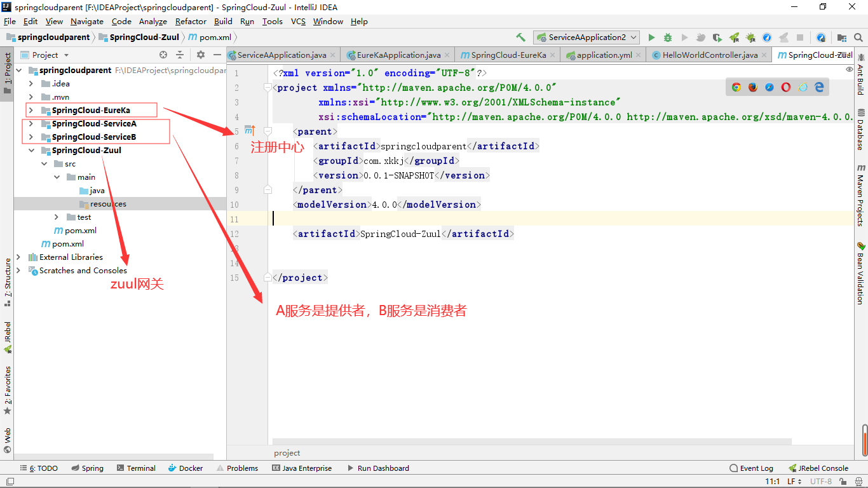Switch to HelloWorldController.java tab
The width and height of the screenshot is (868, 488).
pyautogui.click(x=710, y=55)
